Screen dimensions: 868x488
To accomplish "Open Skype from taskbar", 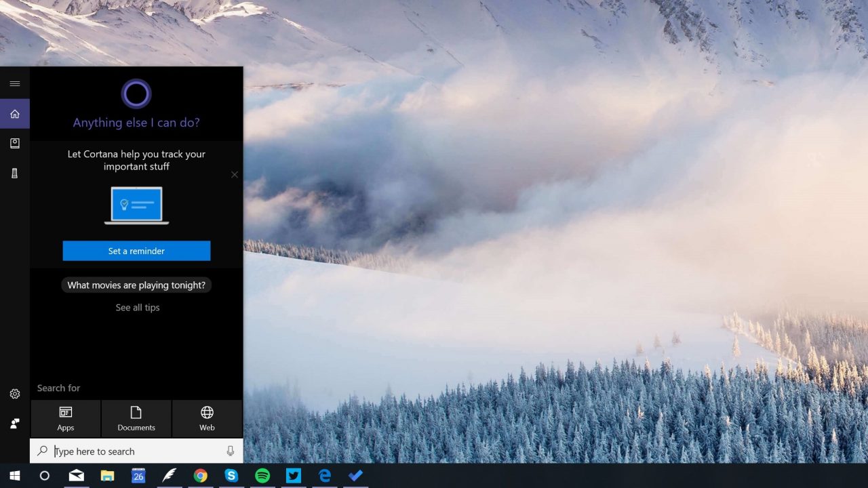I will [231, 476].
